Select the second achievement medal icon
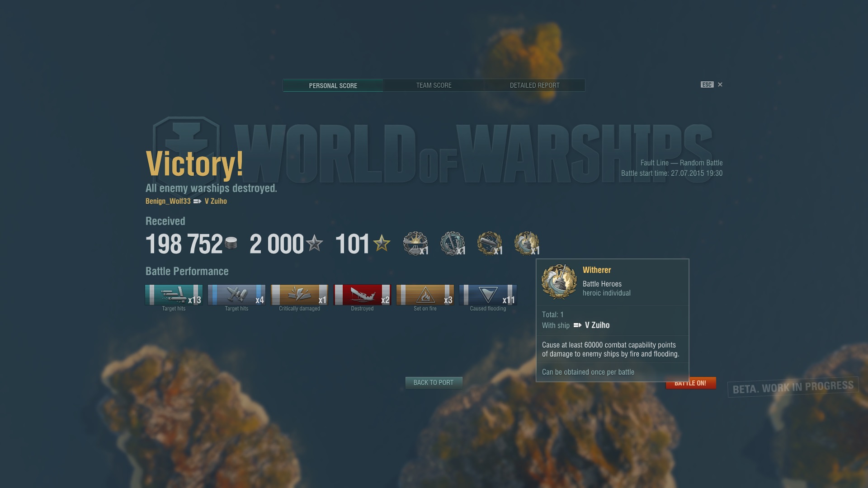Viewport: 868px width, 488px height. 453,244
